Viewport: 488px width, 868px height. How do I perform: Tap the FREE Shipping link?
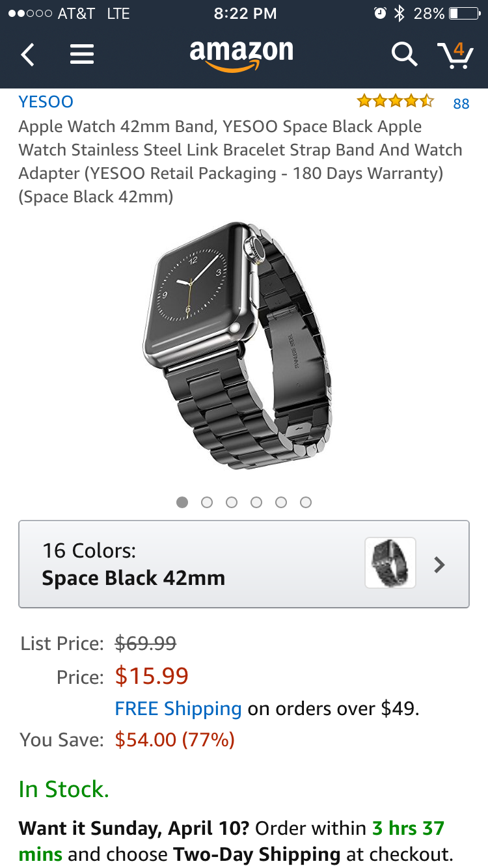(x=178, y=708)
